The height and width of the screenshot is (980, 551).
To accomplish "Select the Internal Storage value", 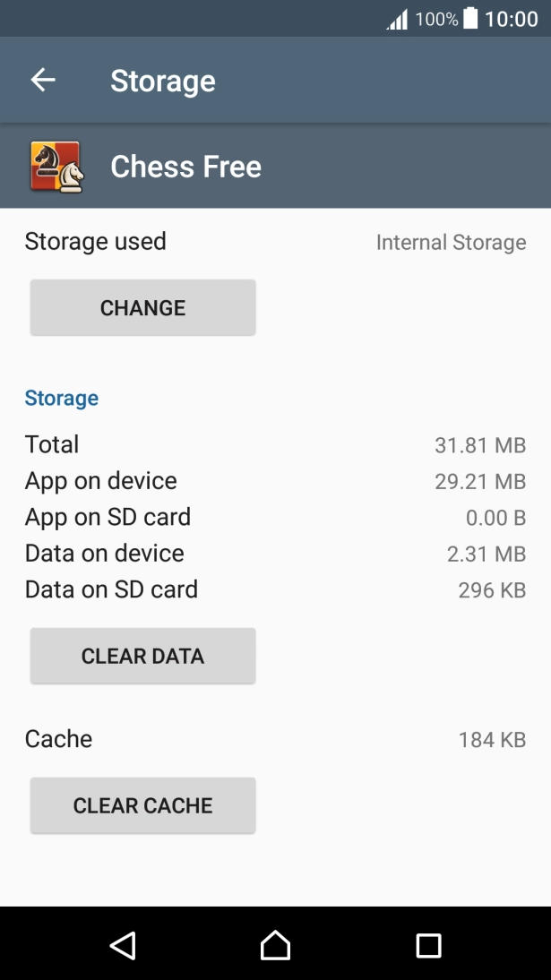I will point(451,242).
